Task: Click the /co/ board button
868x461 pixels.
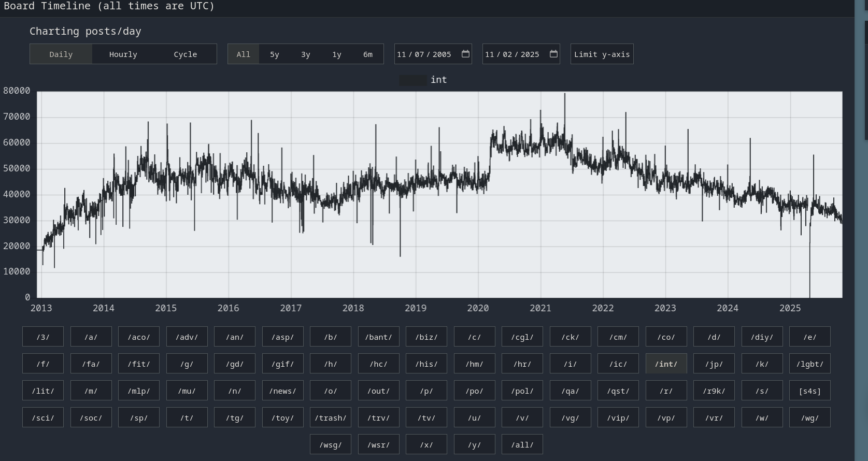Action: pos(666,337)
